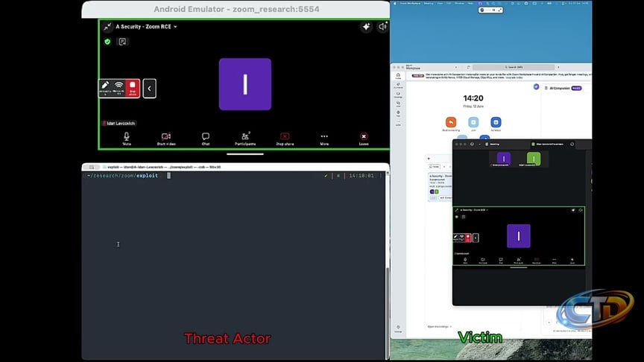Viewport: 644px width, 362px height.
Task: Click the green encryption shield icon
Action: point(107,42)
